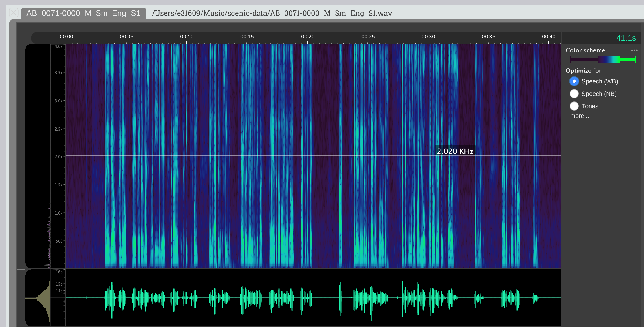This screenshot has width=644, height=327.
Task: Click the 00:00 timeline start position
Action: tap(66, 36)
